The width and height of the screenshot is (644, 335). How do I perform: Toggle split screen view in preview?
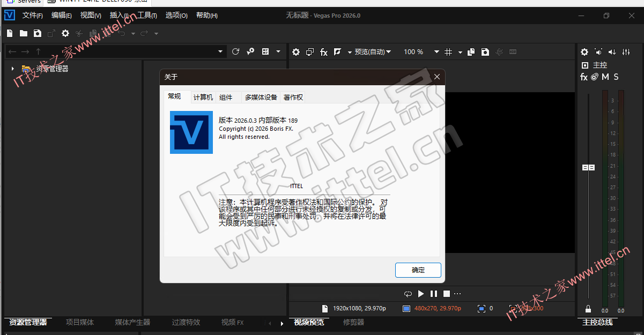tap(338, 52)
